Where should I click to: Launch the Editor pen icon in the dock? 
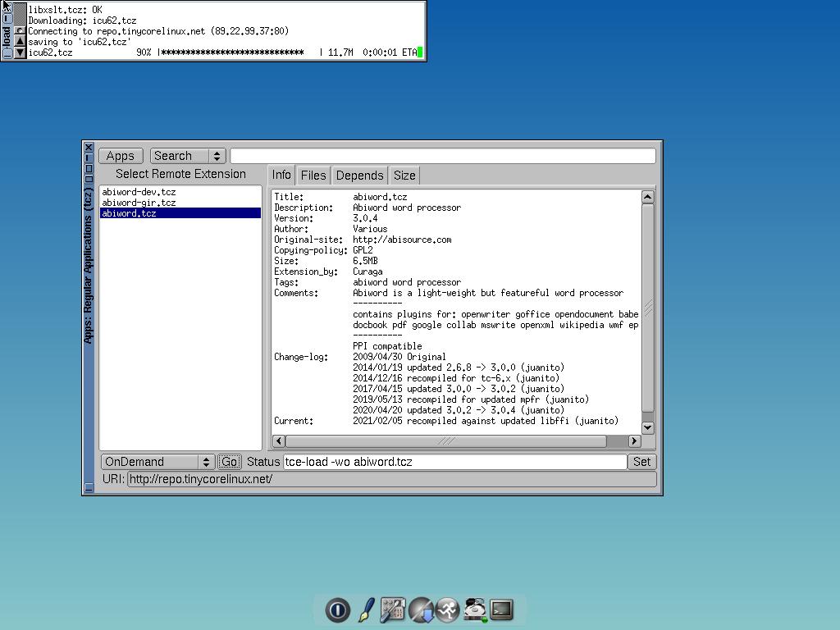[x=367, y=609]
